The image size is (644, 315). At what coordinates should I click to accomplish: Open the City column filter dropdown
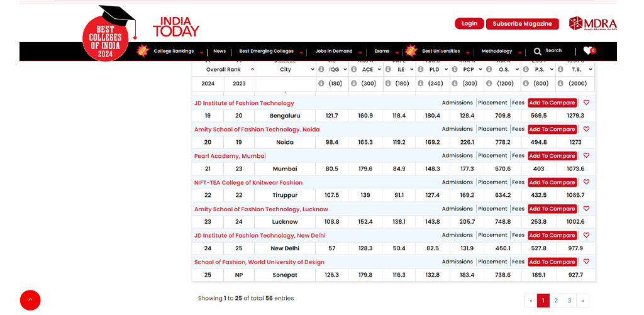pyautogui.click(x=312, y=70)
